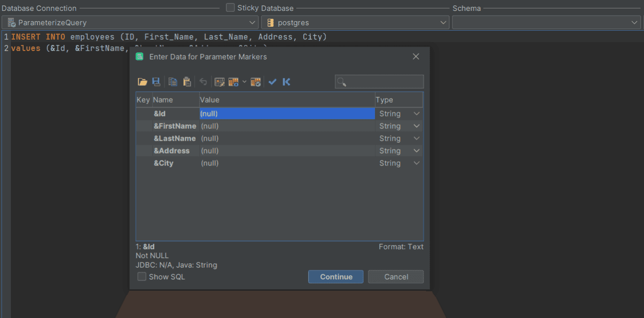Open the ParameterizeQuery connection dropdown
The image size is (644, 318).
pyautogui.click(x=253, y=22)
